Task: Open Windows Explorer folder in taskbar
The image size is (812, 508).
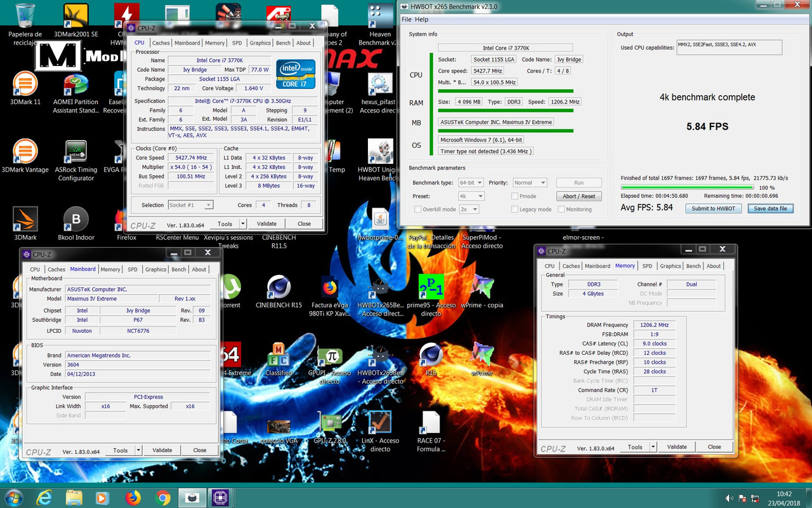Action: 73,497
